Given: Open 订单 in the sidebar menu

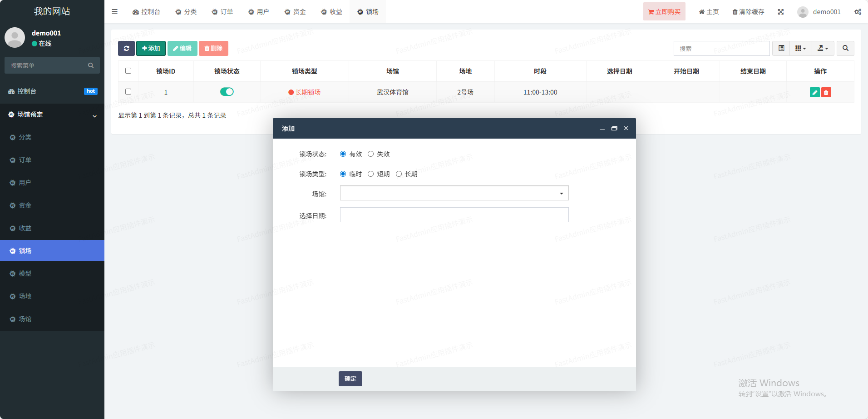Looking at the screenshot, I should coord(25,160).
